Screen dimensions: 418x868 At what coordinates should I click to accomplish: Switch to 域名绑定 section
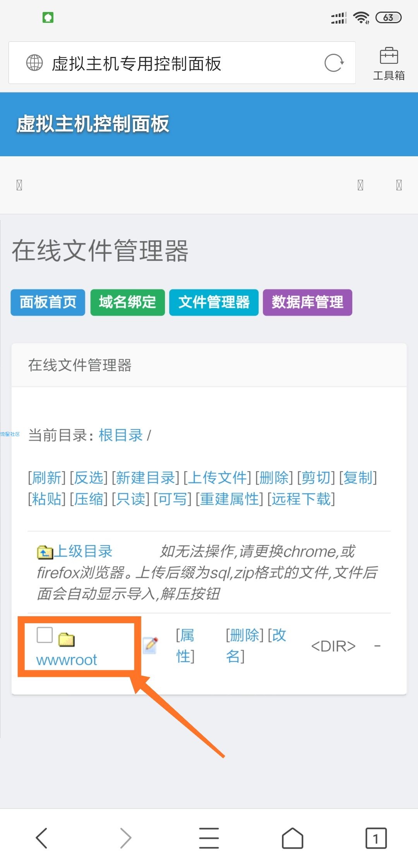tap(128, 302)
